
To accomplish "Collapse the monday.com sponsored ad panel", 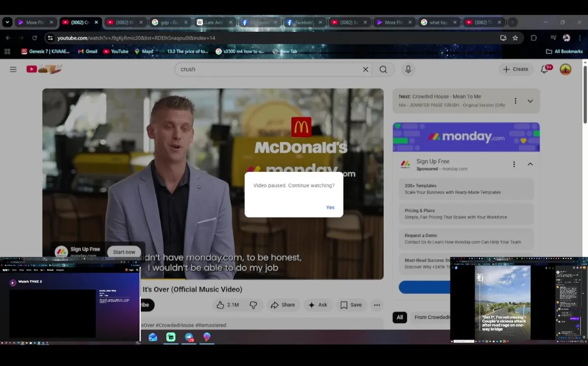I will [x=530, y=164].
